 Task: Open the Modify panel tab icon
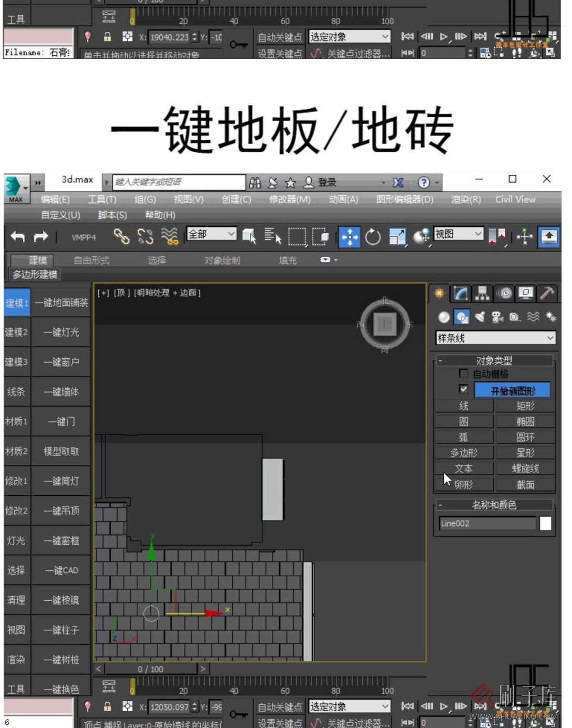[x=460, y=293]
